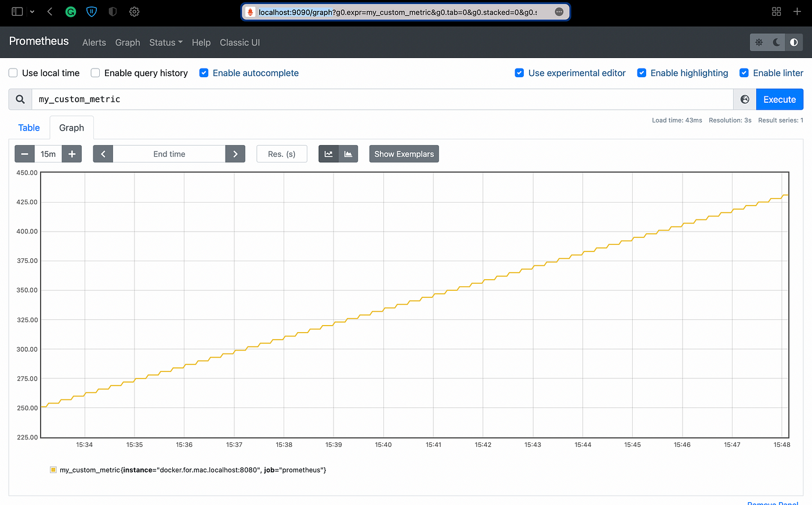Focus the localhost:9090 address bar
Image resolution: width=812 pixels, height=505 pixels.
pyautogui.click(x=405, y=12)
